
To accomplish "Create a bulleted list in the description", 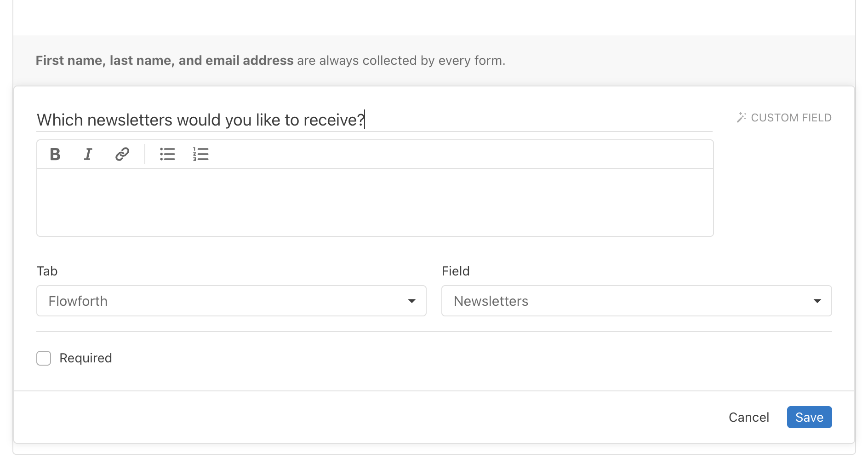I will pyautogui.click(x=167, y=155).
